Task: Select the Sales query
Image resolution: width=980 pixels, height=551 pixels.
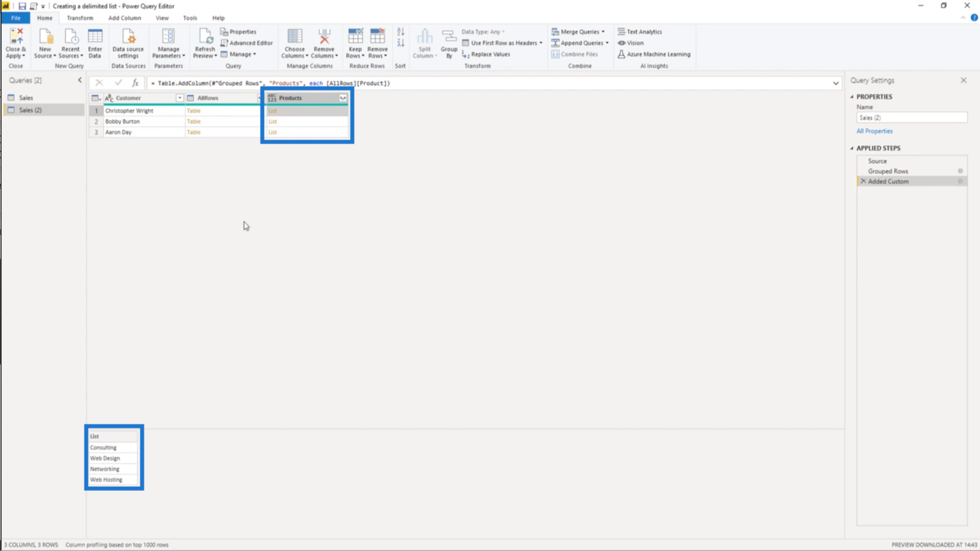Action: (x=44, y=98)
